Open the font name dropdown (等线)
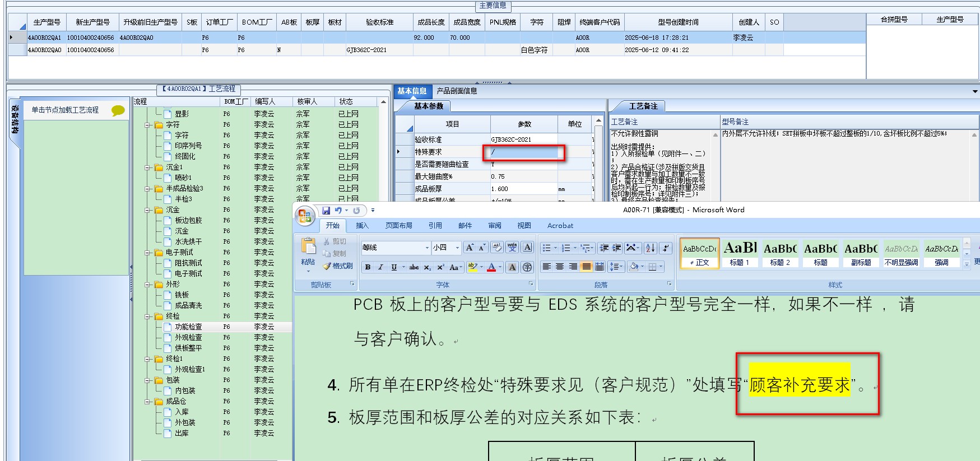Screen dimensions: 980x461 pos(427,248)
